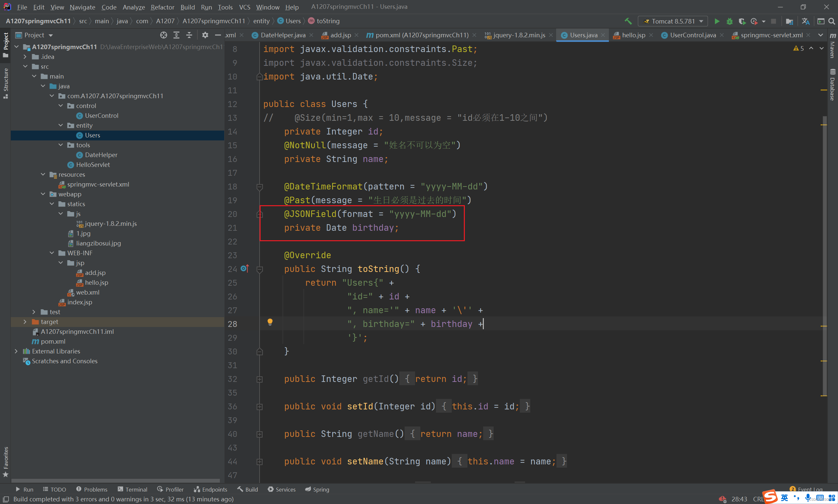Open the Database tool window
Image resolution: width=838 pixels, height=504 pixels.
832,85
